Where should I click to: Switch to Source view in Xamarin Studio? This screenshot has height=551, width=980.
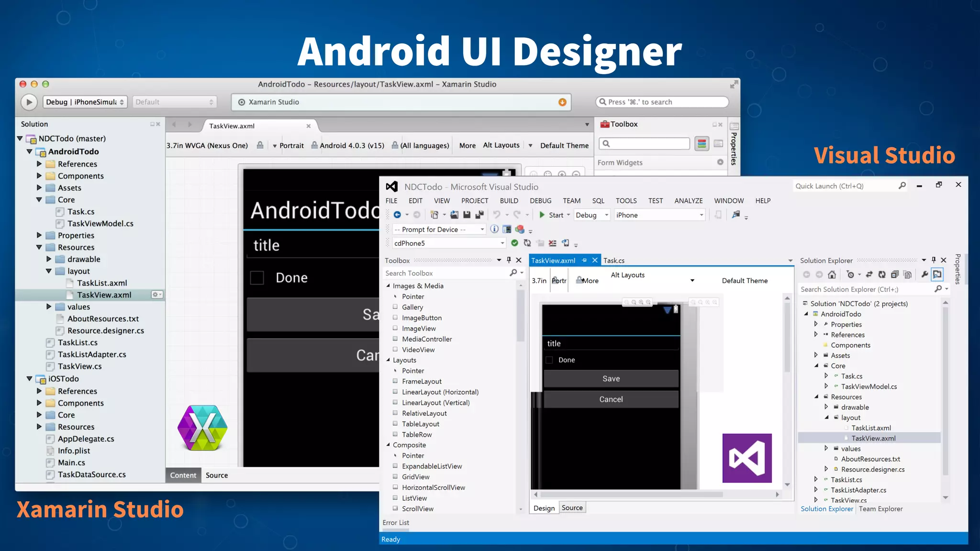[x=216, y=475]
